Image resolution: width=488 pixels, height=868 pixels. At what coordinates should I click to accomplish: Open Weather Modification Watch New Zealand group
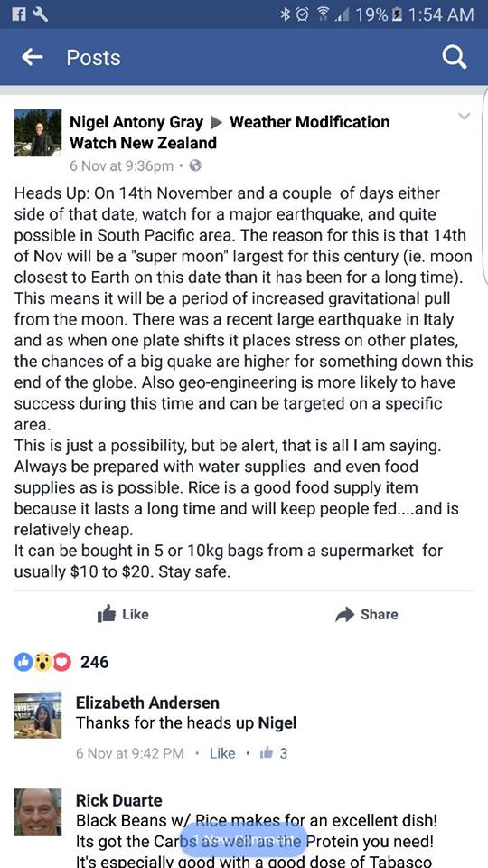pyautogui.click(x=230, y=132)
